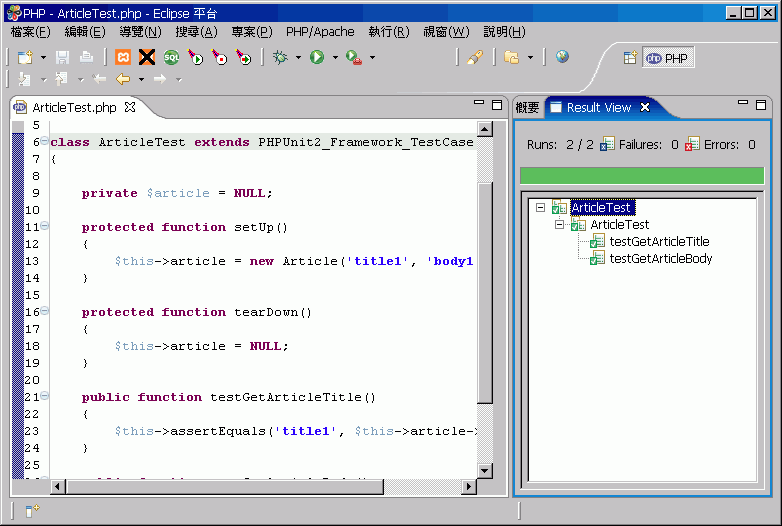Collapse the class fold marker on line 6
Screen dimensions: 782x526
pyautogui.click(x=44, y=141)
